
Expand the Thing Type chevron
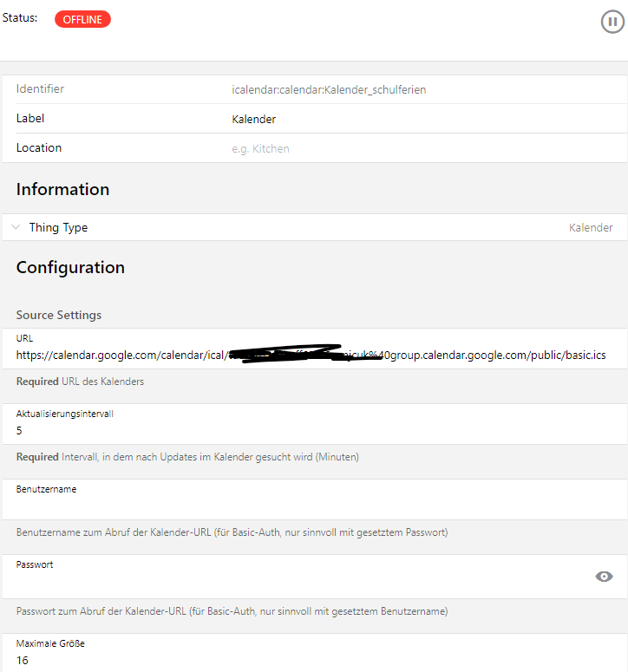point(16,227)
